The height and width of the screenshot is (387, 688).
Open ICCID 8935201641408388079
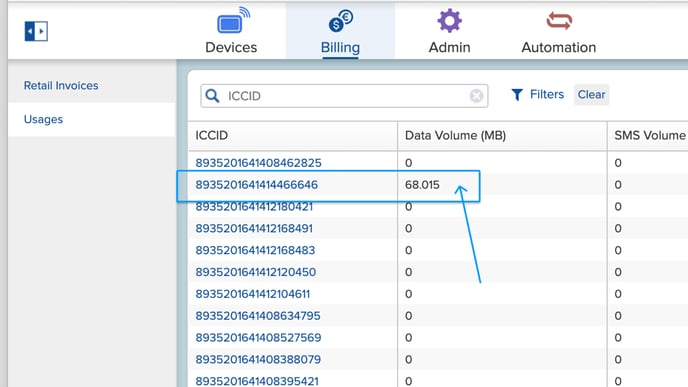(x=258, y=360)
